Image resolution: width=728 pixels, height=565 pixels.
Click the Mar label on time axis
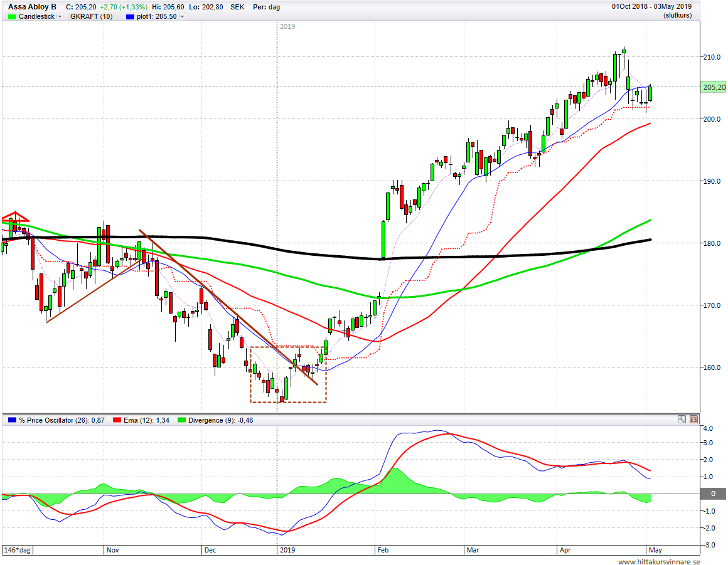pos(473,550)
